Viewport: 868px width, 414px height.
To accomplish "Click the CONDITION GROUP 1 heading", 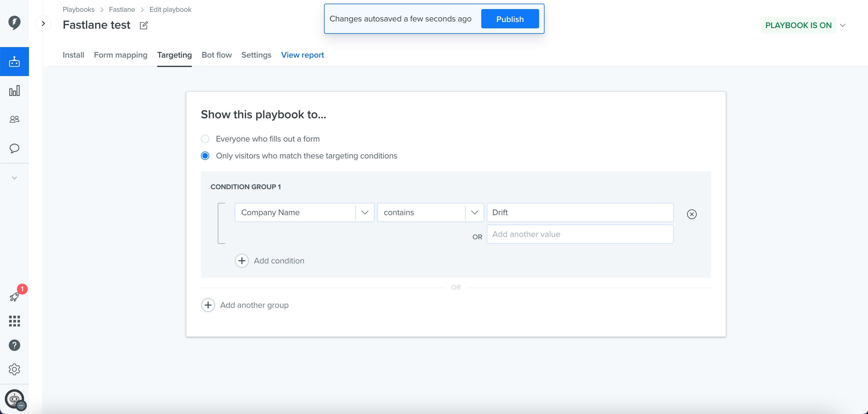I will [246, 187].
